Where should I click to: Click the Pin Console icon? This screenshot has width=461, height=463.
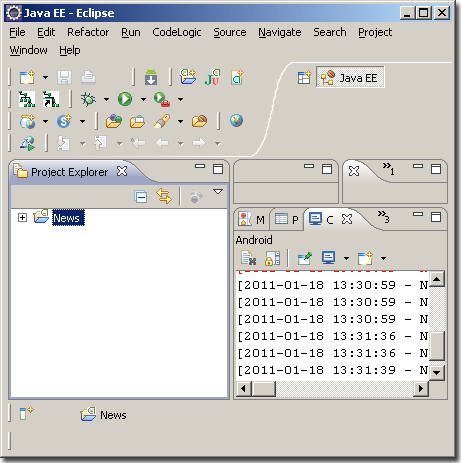[x=304, y=258]
